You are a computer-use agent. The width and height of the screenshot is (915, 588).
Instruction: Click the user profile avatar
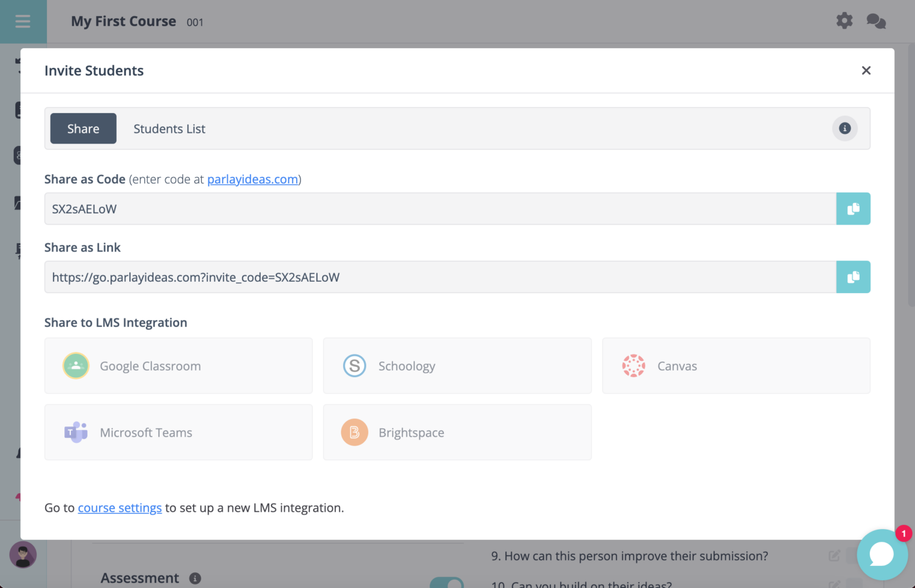(23, 555)
